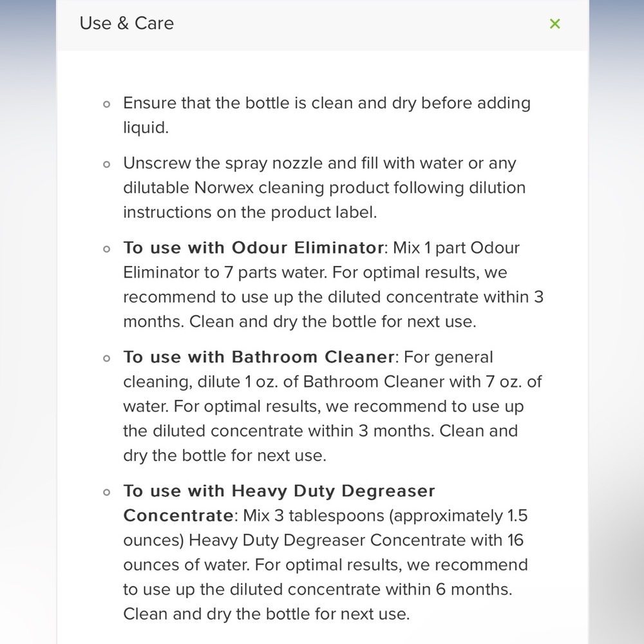Click the bold word 'Concentrate' before the colon
The image size is (644, 644).
pos(178,515)
